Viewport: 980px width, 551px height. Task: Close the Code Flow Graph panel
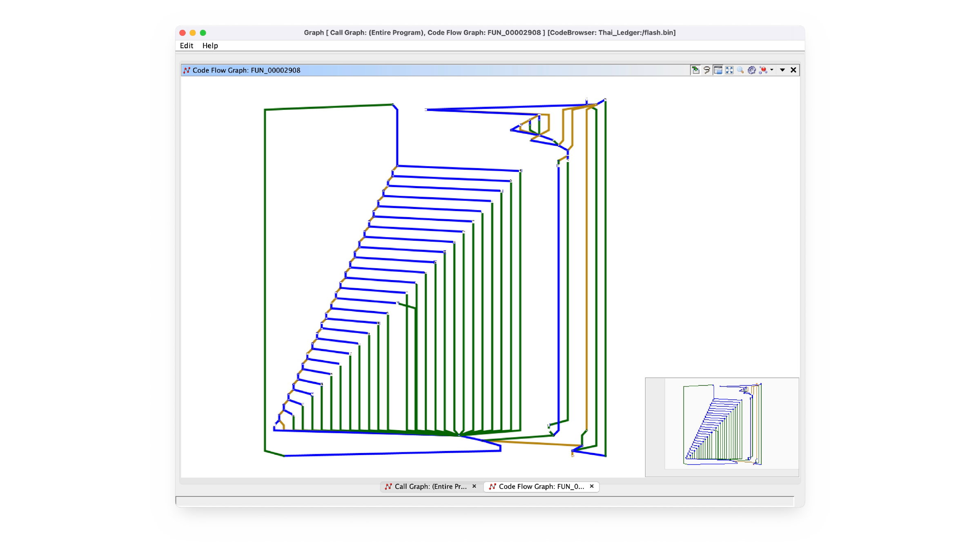click(793, 70)
